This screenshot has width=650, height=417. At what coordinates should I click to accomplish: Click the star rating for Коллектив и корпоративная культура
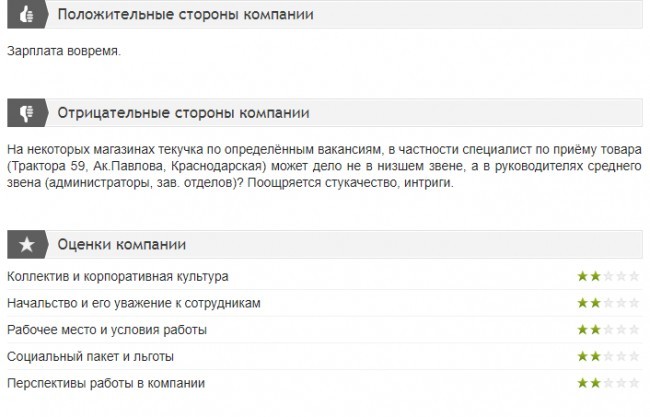tap(607, 275)
